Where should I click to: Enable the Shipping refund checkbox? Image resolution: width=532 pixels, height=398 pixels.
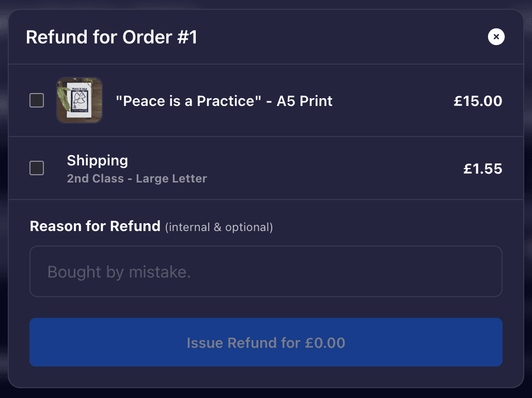pos(37,168)
